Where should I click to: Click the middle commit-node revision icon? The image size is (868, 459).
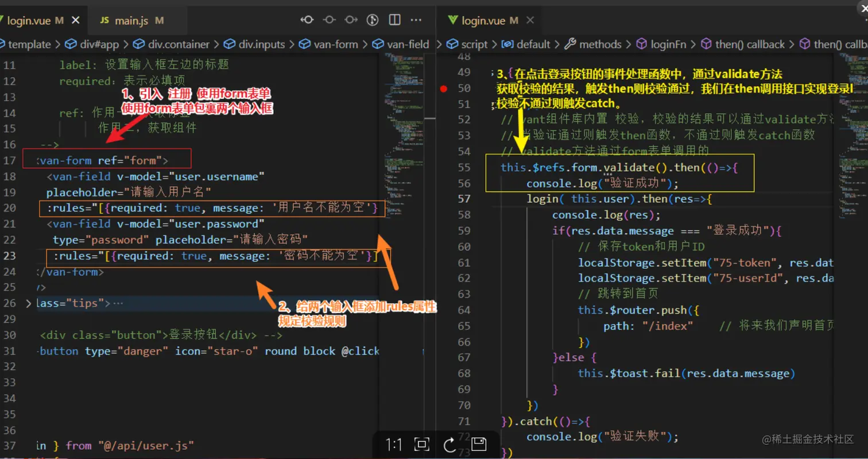click(329, 20)
